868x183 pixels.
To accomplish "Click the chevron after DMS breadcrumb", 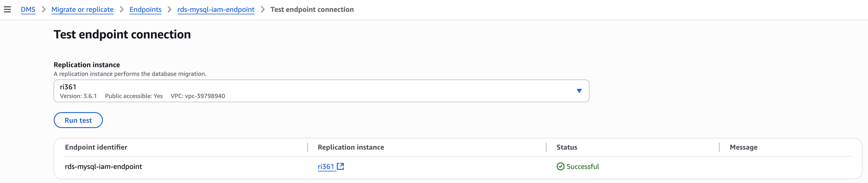I will 43,9.
